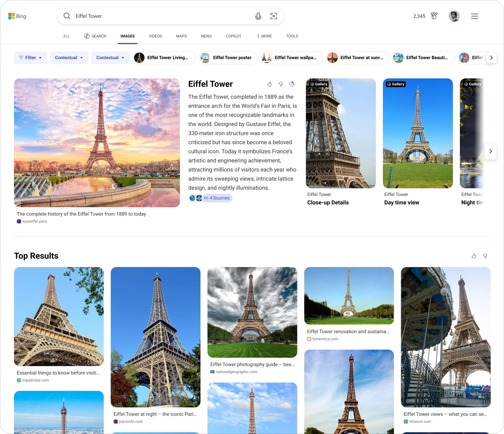504x434 pixels.
Task: Open your profile avatar picture
Action: 454,16
